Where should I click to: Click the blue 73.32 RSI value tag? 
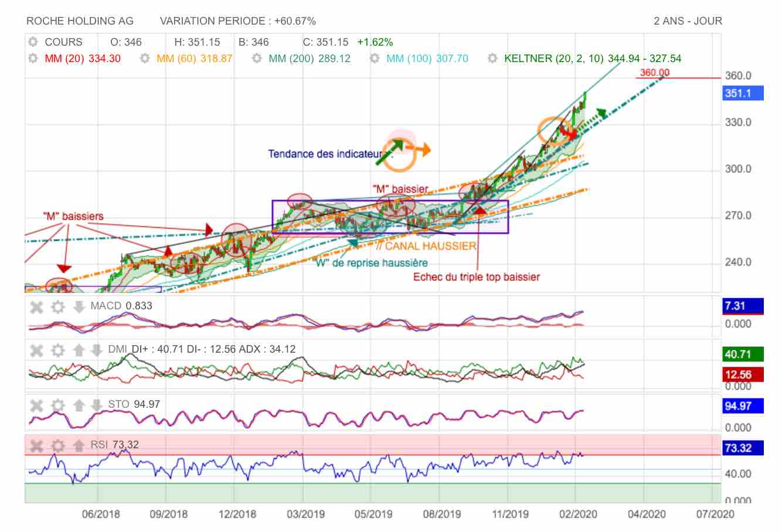[x=743, y=448]
